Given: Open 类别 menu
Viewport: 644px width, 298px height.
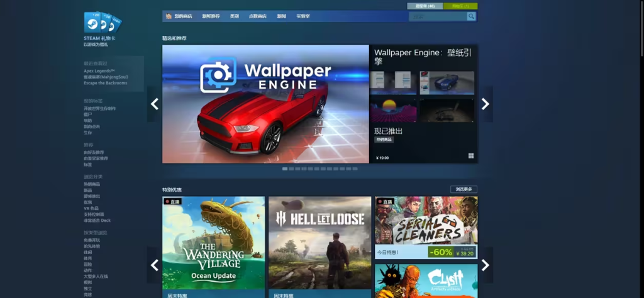Looking at the screenshot, I should coord(234,16).
